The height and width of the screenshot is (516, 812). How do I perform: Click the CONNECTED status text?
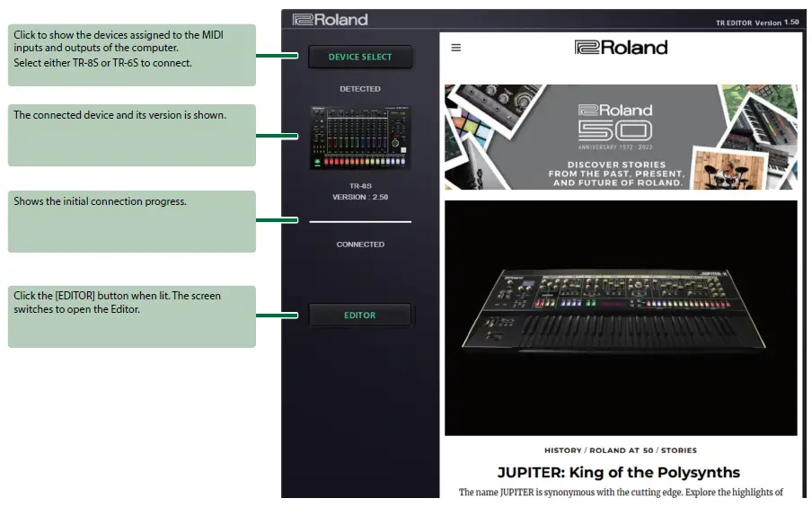[x=360, y=244]
